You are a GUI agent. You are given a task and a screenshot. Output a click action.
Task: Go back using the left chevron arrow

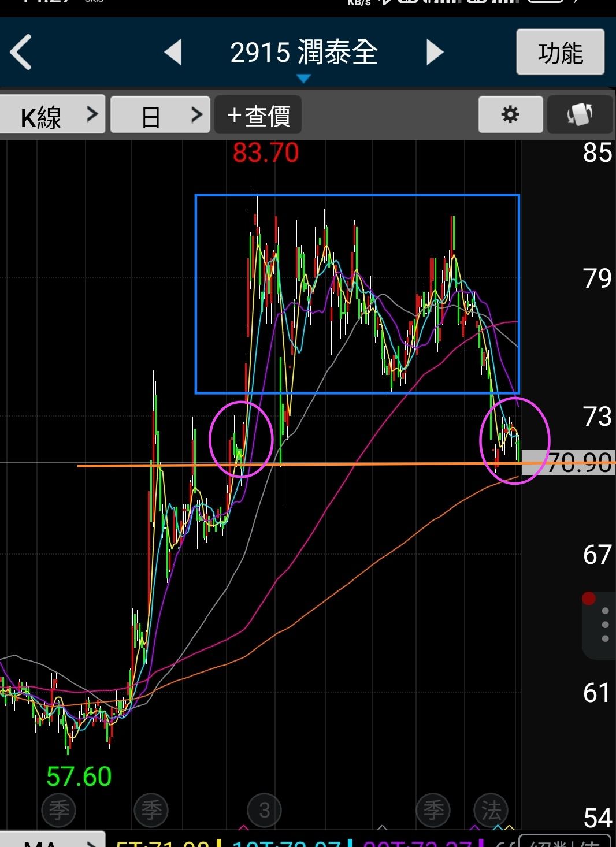click(21, 52)
